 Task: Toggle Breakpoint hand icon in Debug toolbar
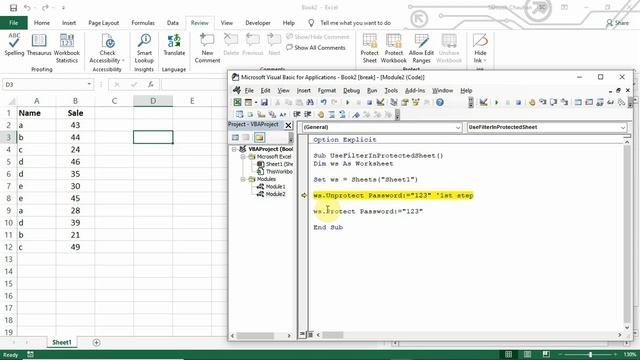point(532,102)
